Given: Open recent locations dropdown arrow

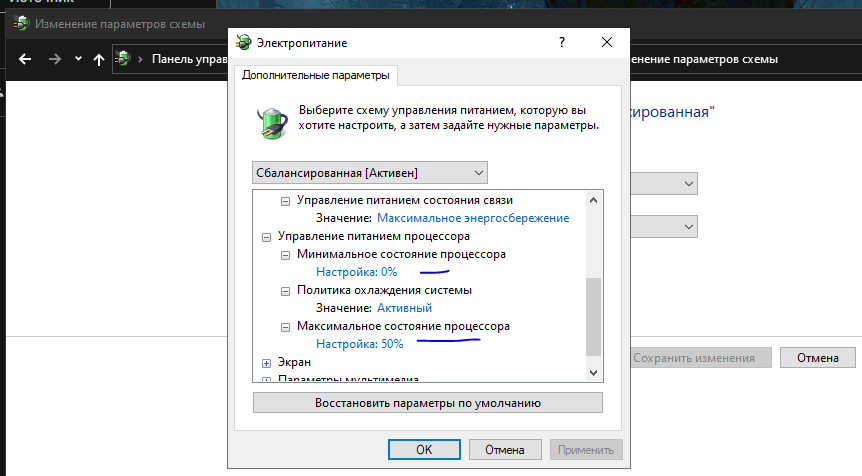Looking at the screenshot, I should point(78,59).
